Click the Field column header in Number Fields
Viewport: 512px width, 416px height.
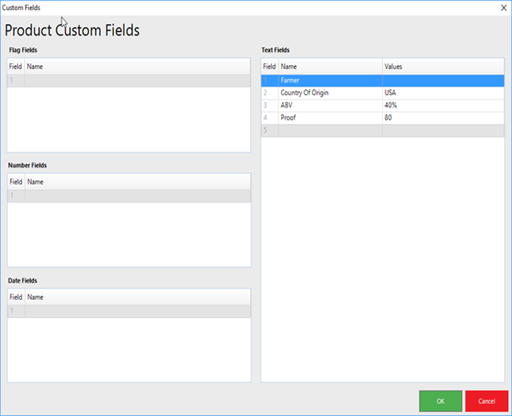tap(16, 182)
